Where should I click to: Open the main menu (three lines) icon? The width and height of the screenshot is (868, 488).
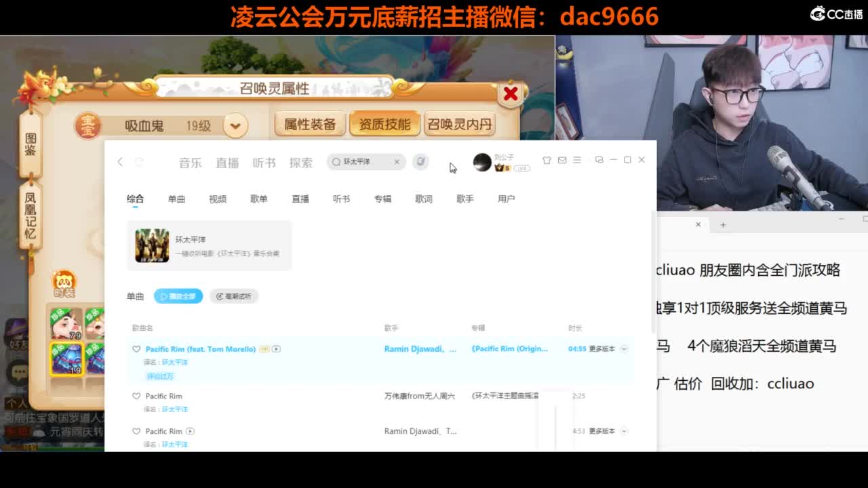point(577,160)
